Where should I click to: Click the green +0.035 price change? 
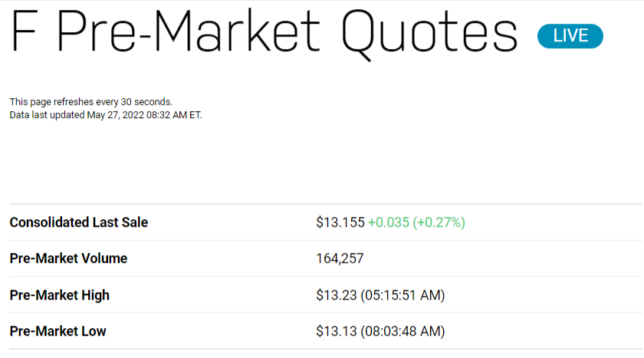(388, 222)
